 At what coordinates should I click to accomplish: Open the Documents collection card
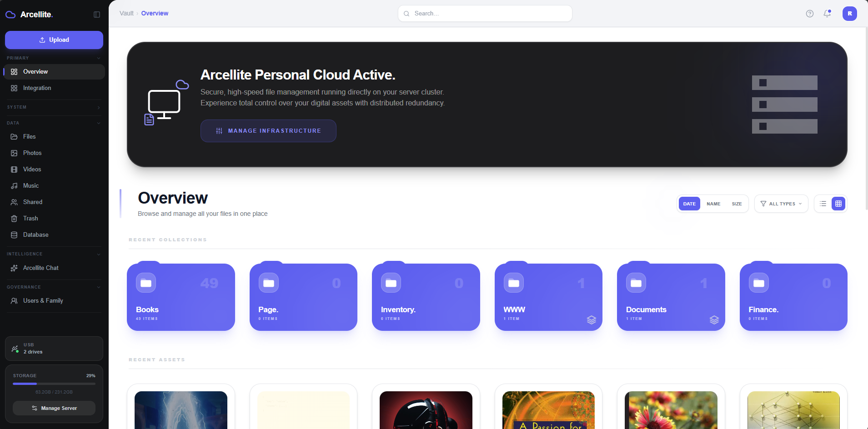coord(671,297)
